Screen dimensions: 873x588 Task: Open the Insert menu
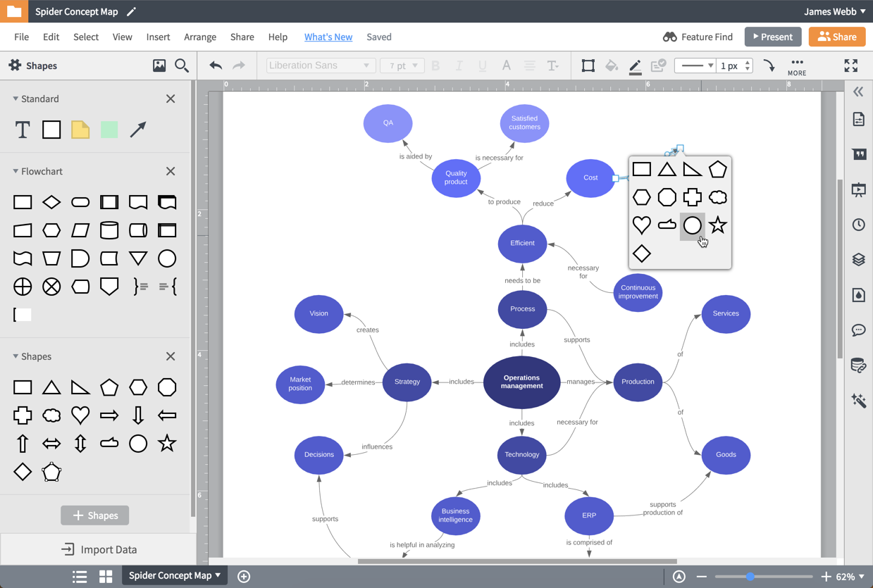(x=158, y=37)
